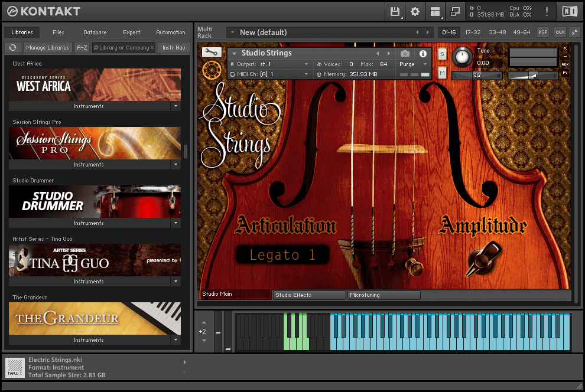Switch to the Automation tab

tap(171, 32)
